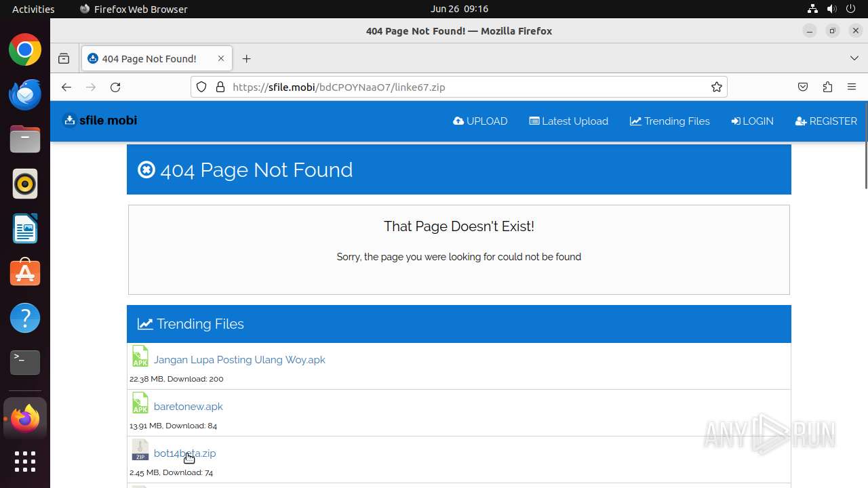Click the forward navigation arrow
Screen dimensions: 868x488
click(x=91, y=87)
